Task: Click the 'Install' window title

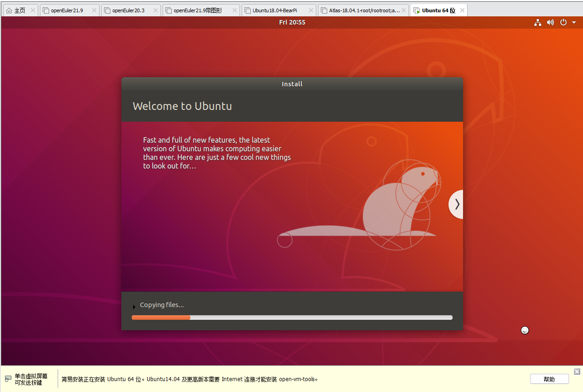Action: 292,84
